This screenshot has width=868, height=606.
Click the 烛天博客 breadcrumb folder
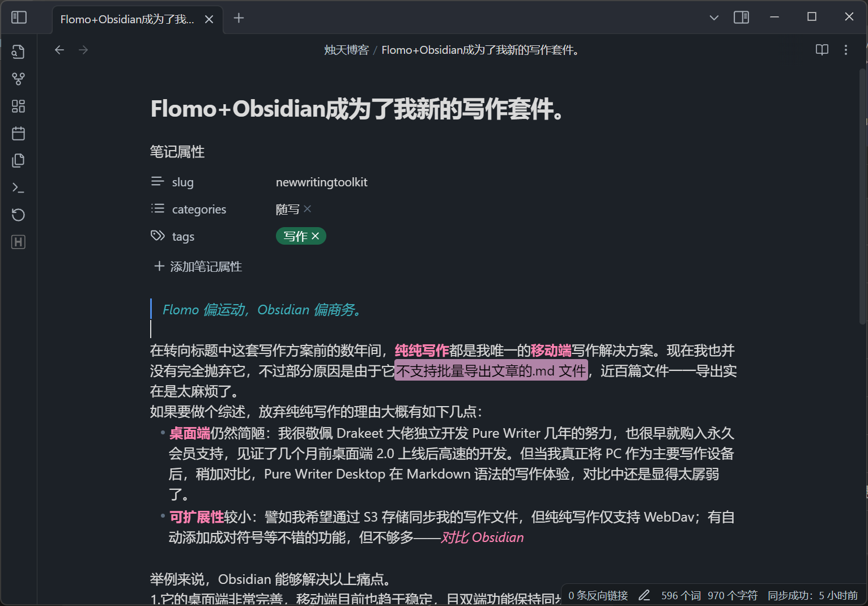[x=346, y=50]
